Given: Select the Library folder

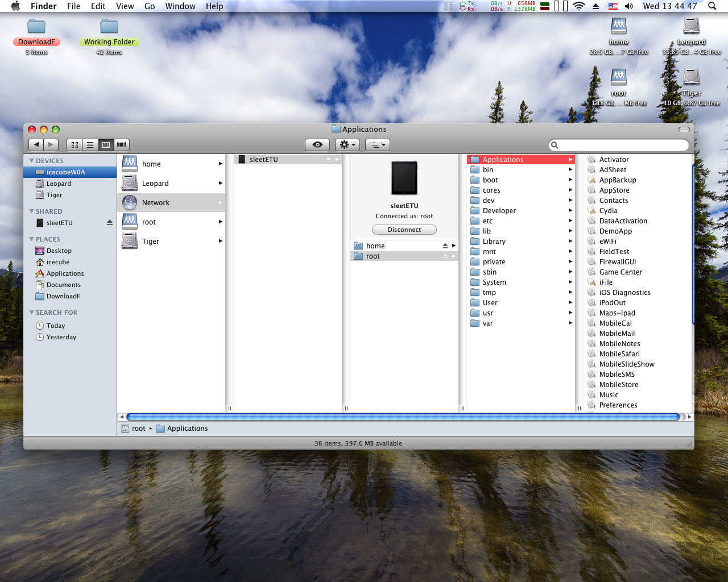Looking at the screenshot, I should [521, 242].
